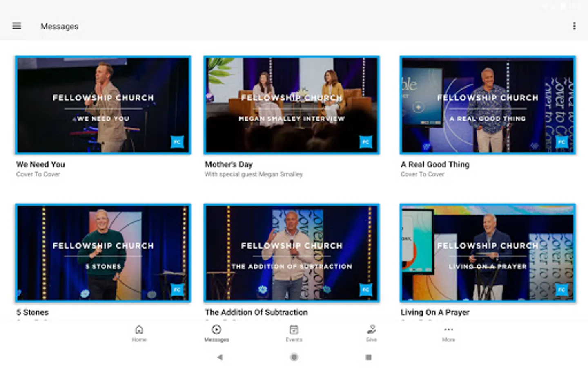Click the '5 Stones' title text
Viewport: 588px width, 368px height.
pos(32,312)
